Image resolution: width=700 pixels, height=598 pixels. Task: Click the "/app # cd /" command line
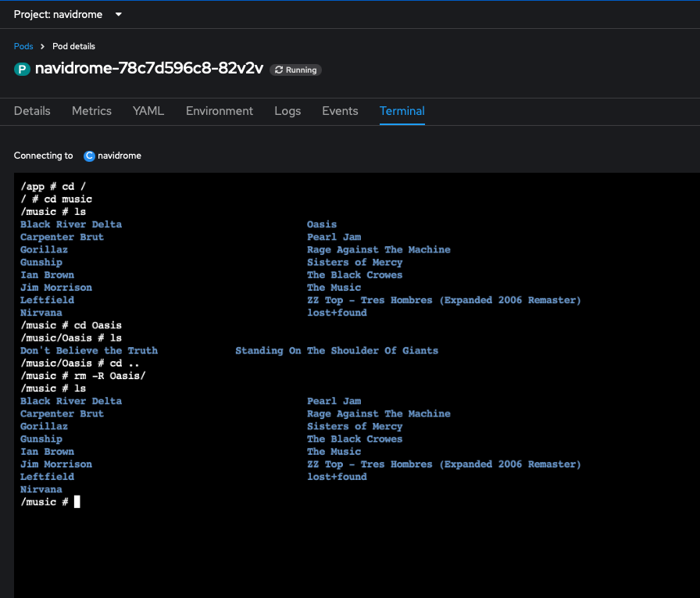point(53,186)
